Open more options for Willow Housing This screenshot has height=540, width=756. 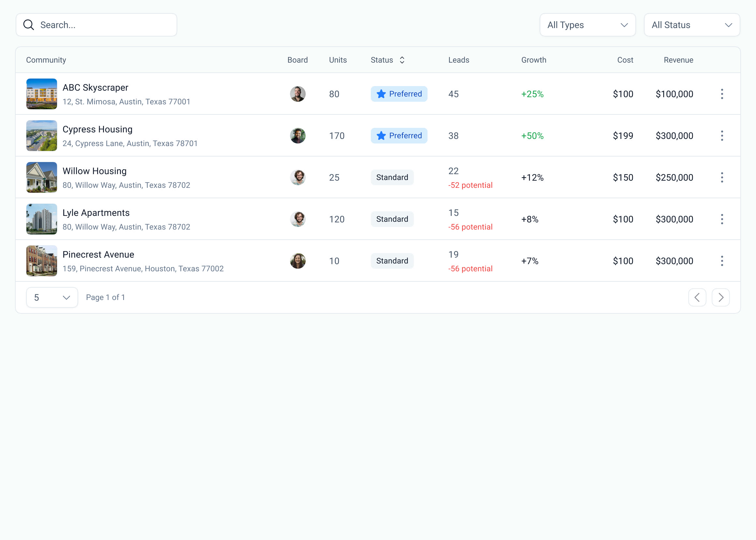[x=722, y=178]
